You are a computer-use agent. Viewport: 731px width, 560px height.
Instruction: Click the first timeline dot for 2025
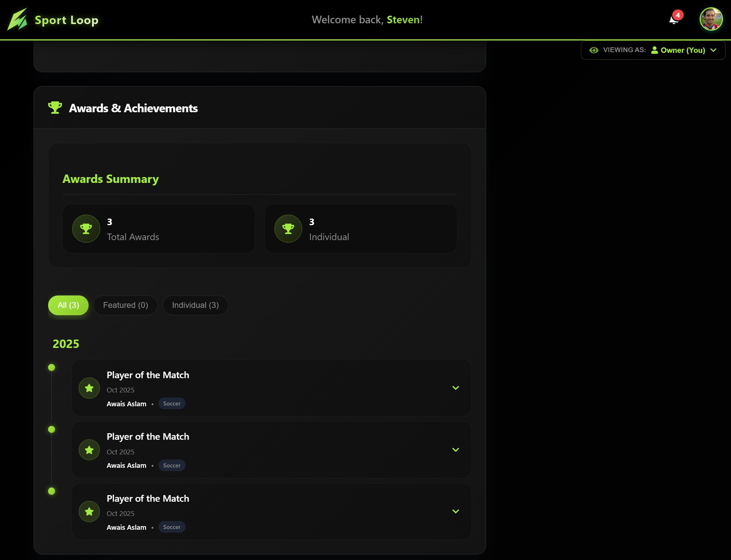coord(52,368)
